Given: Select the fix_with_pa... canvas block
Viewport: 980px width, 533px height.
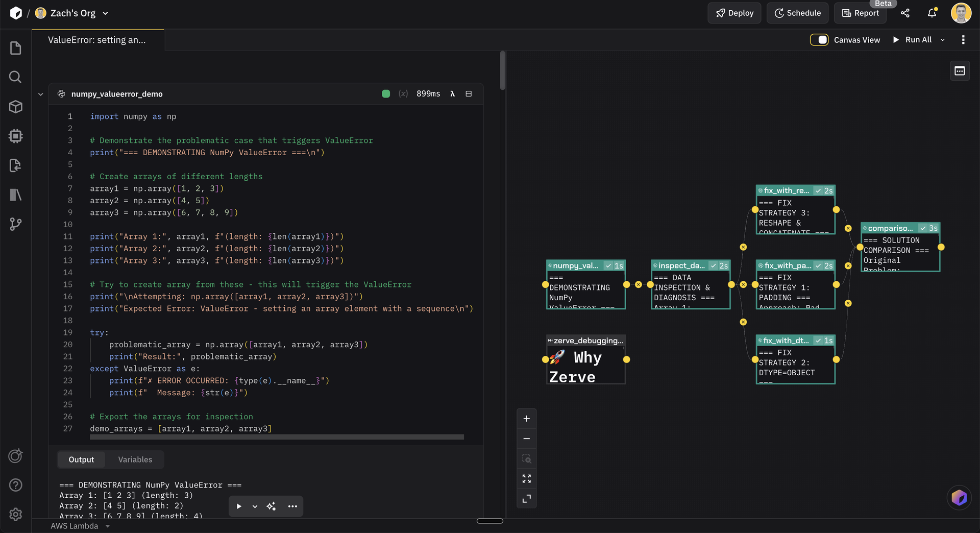Looking at the screenshot, I should [795, 285].
